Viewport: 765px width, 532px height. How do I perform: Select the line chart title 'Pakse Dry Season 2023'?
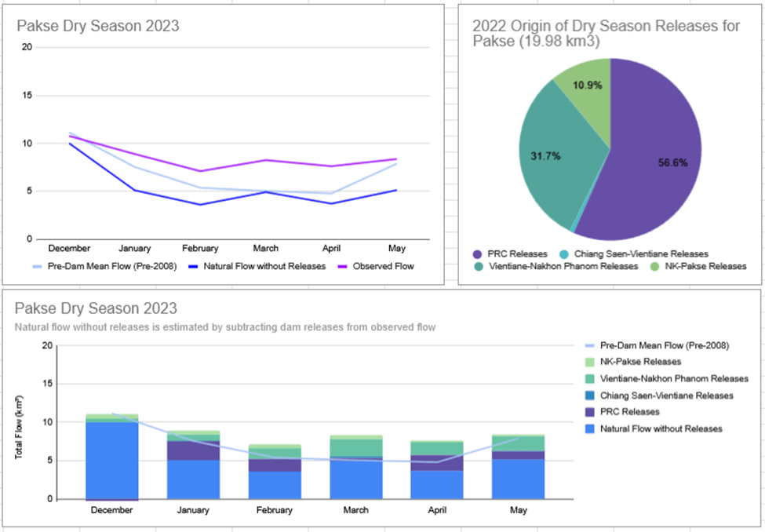pos(98,26)
